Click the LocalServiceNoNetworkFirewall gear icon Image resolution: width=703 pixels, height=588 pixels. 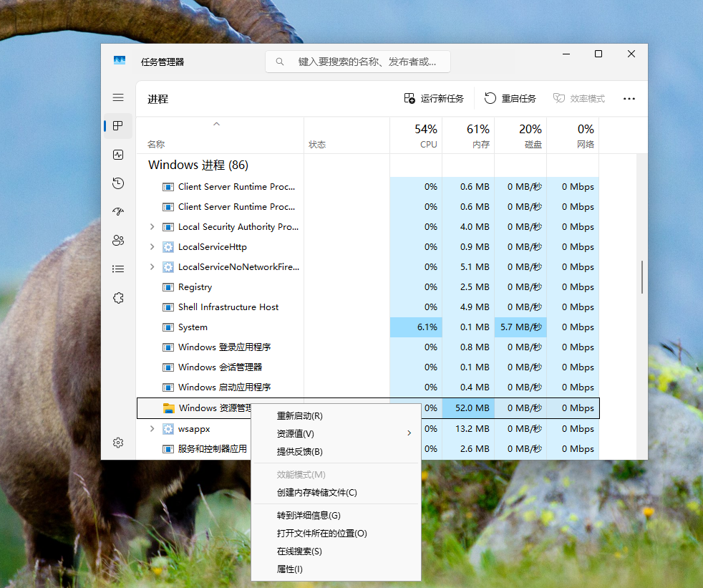click(x=168, y=267)
